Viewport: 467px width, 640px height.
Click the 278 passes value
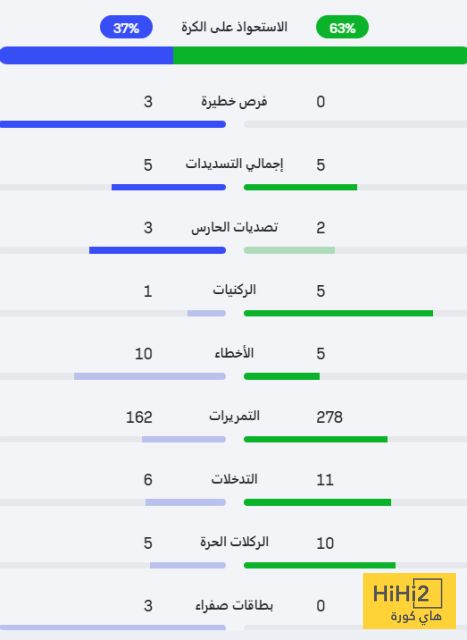(329, 417)
